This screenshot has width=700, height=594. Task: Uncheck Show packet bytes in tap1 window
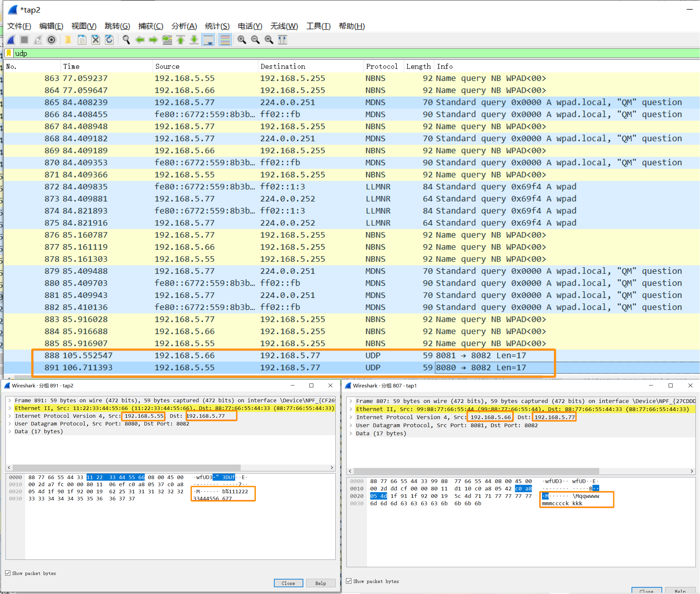pos(349,581)
